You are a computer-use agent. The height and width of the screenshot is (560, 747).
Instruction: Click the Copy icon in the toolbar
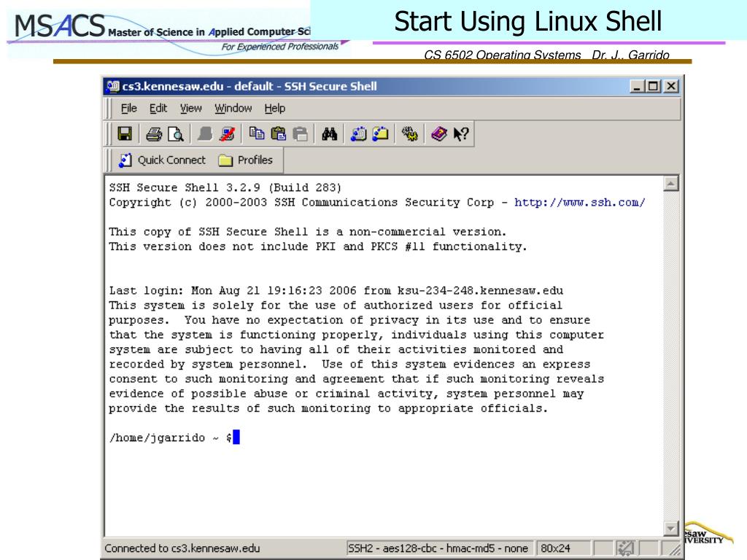tap(257, 134)
